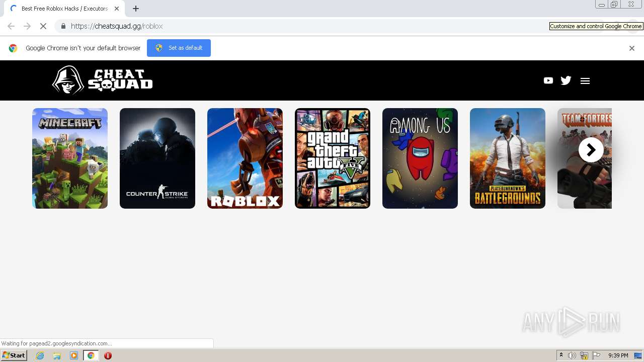
Task: Open the PUBG Battlegrounds card
Action: pyautogui.click(x=508, y=158)
